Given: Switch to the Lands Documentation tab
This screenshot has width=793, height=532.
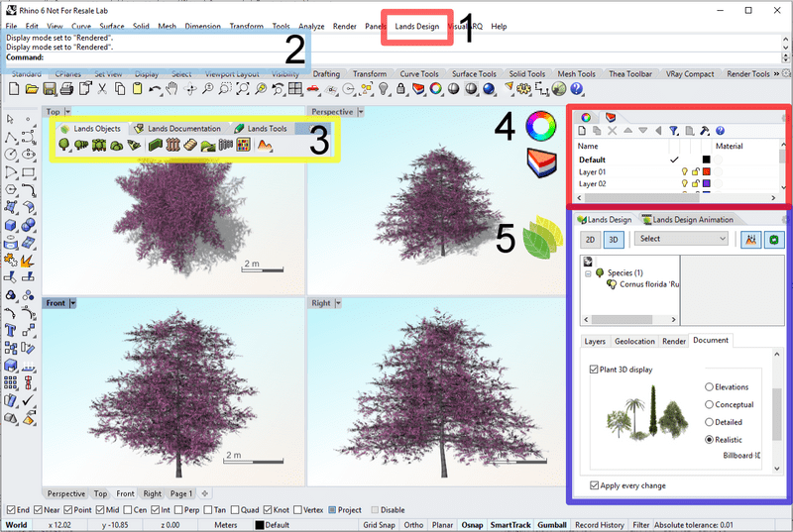Looking at the screenshot, I should click(177, 129).
